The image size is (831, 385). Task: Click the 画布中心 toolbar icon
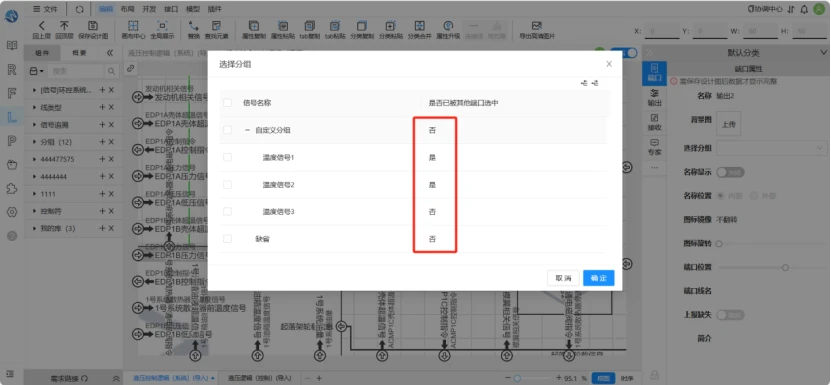[134, 26]
